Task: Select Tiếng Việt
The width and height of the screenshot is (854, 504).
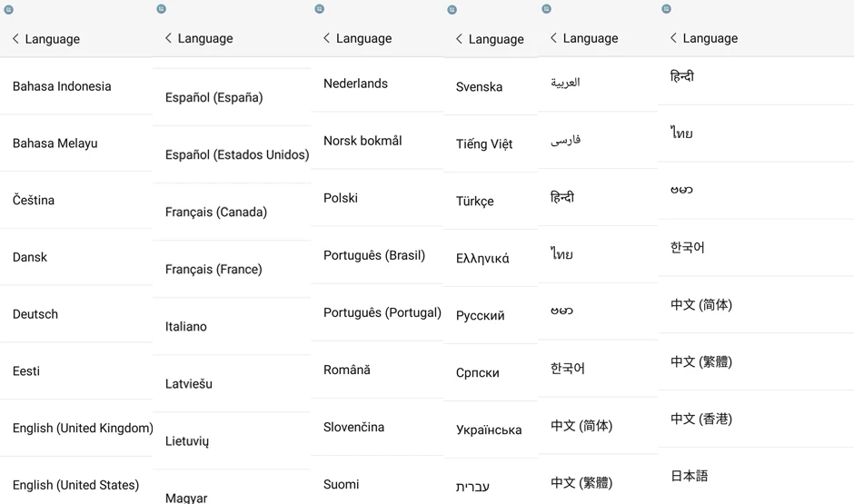Action: coord(491,143)
